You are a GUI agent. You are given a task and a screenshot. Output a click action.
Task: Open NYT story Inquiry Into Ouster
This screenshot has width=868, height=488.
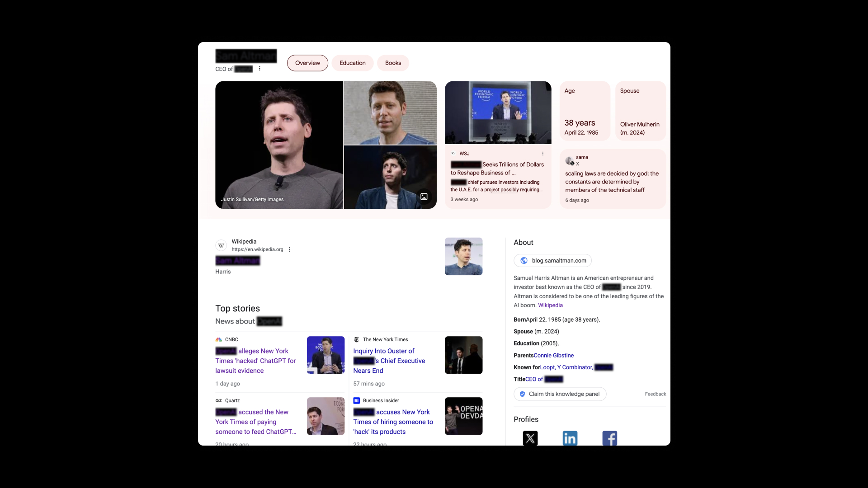tap(389, 361)
